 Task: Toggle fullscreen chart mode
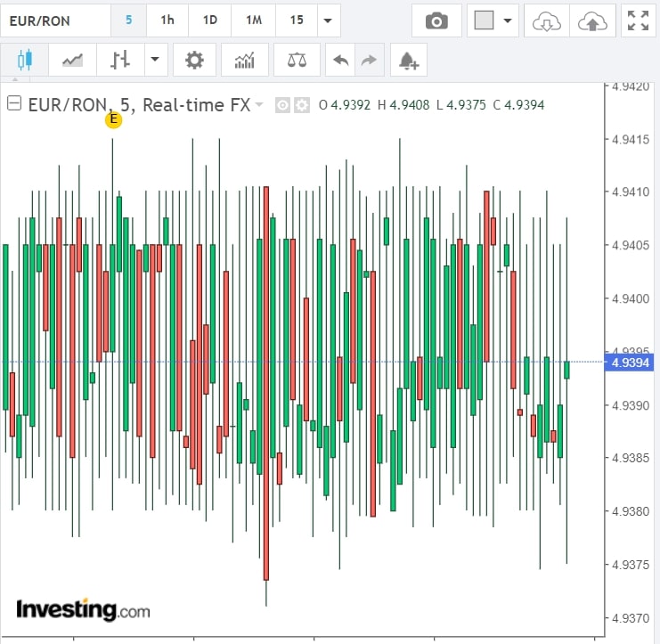(638, 20)
